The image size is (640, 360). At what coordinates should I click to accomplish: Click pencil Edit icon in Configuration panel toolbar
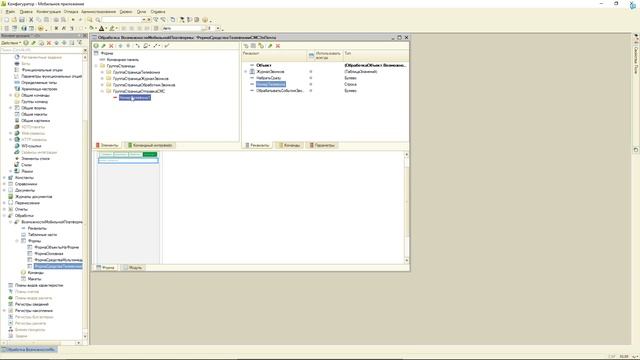(x=34, y=43)
